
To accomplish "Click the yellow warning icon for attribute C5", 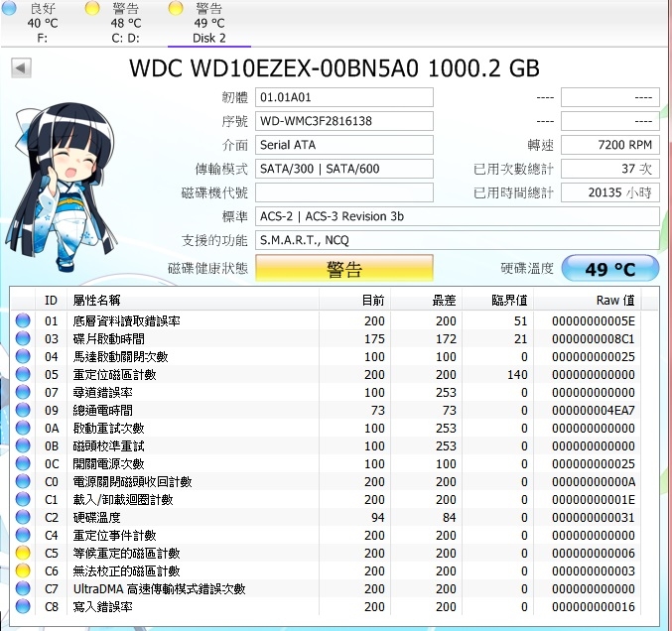I will pyautogui.click(x=23, y=553).
